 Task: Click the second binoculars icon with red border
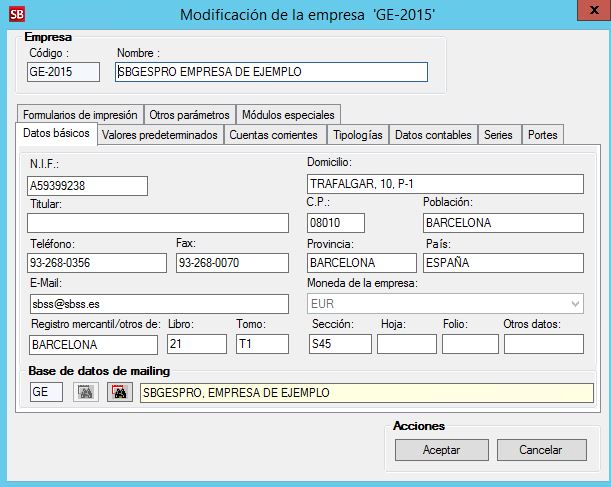(120, 392)
